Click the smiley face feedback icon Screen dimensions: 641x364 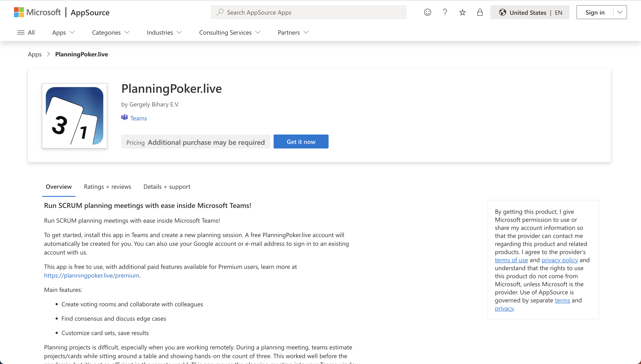pyautogui.click(x=428, y=12)
